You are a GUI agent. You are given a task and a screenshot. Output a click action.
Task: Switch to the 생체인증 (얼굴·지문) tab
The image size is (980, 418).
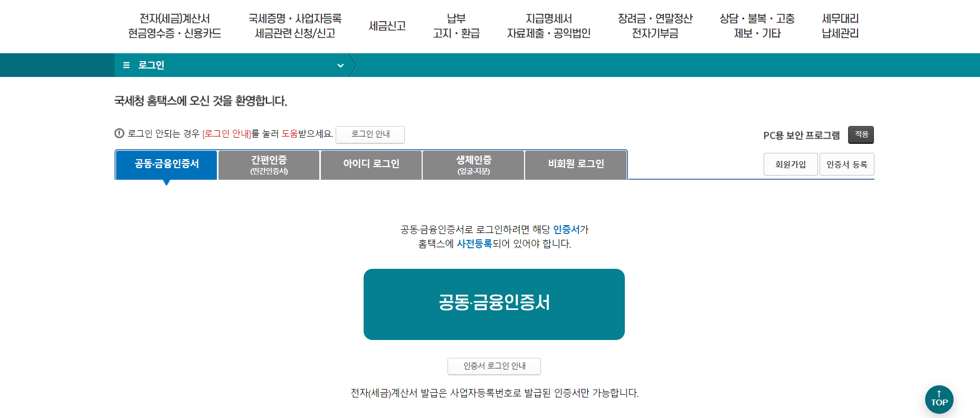(473, 165)
